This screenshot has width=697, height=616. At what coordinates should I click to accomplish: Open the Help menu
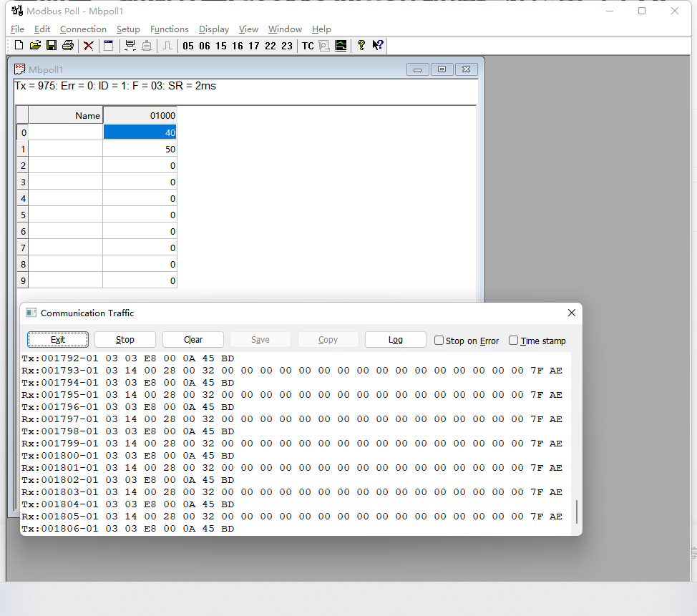[x=321, y=29]
